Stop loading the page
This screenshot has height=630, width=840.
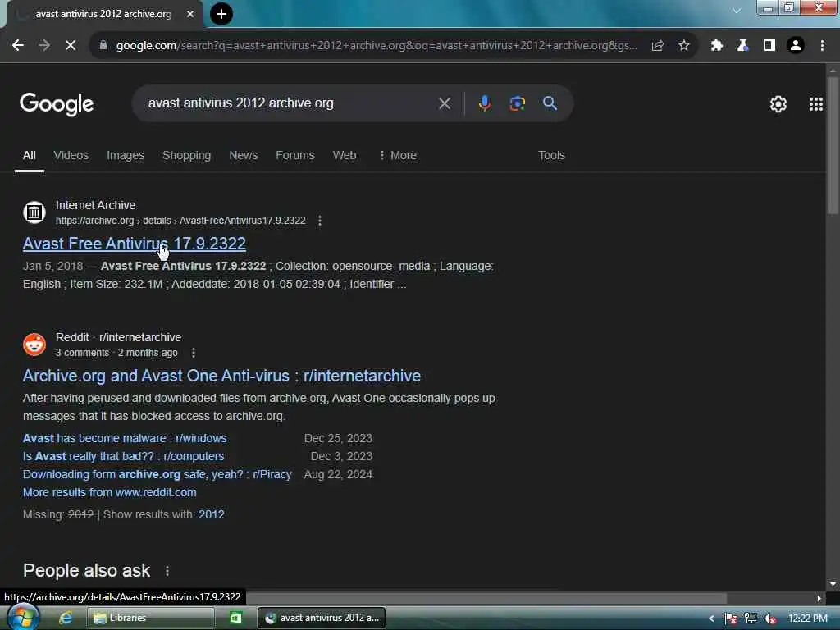[71, 46]
